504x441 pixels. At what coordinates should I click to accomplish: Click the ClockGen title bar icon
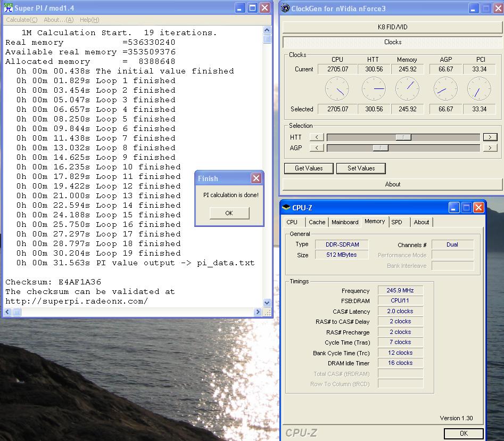(x=285, y=8)
